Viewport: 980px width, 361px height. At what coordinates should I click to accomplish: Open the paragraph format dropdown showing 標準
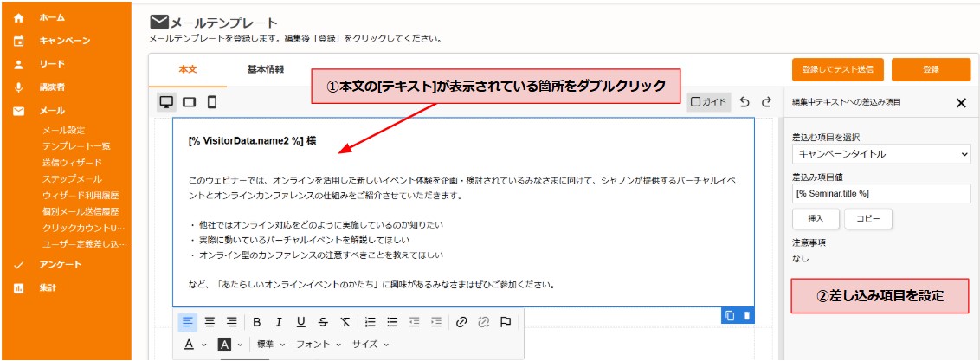(271, 345)
